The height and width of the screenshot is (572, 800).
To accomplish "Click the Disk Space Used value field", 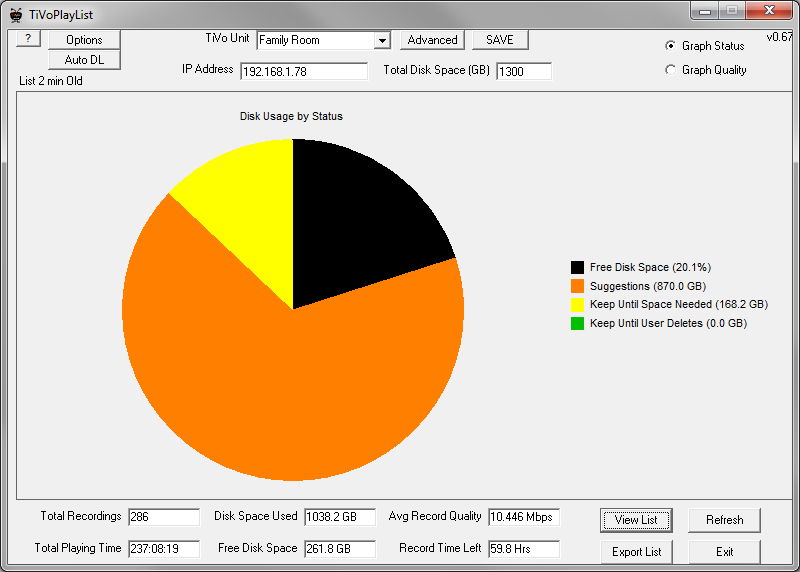I will 340,517.
